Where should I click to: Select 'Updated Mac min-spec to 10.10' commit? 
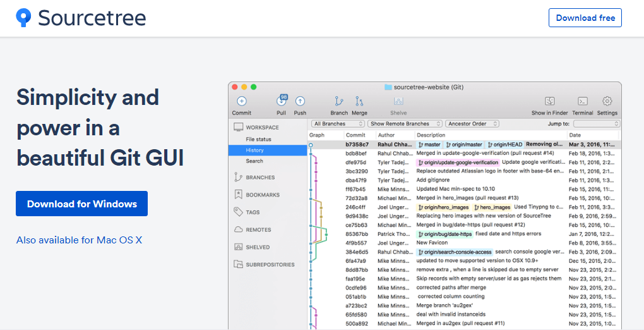pos(464,189)
